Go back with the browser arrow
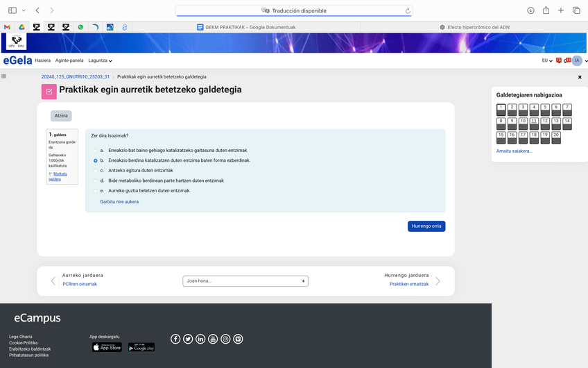 point(37,10)
